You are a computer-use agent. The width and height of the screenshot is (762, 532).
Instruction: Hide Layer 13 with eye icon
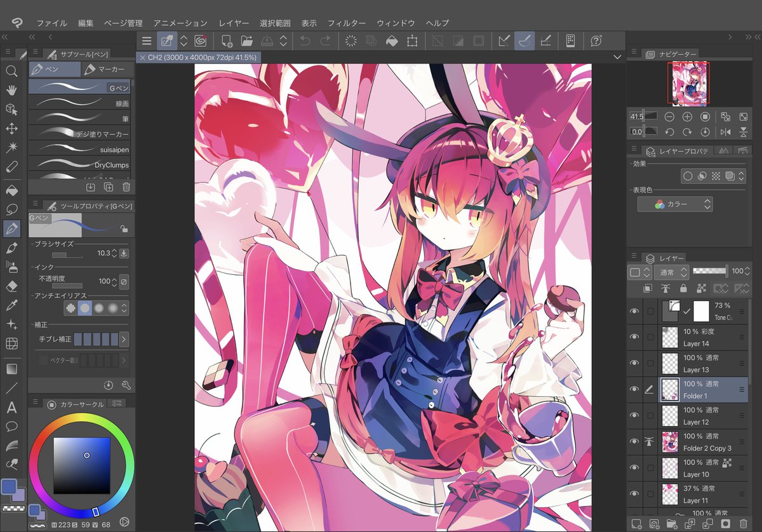634,363
